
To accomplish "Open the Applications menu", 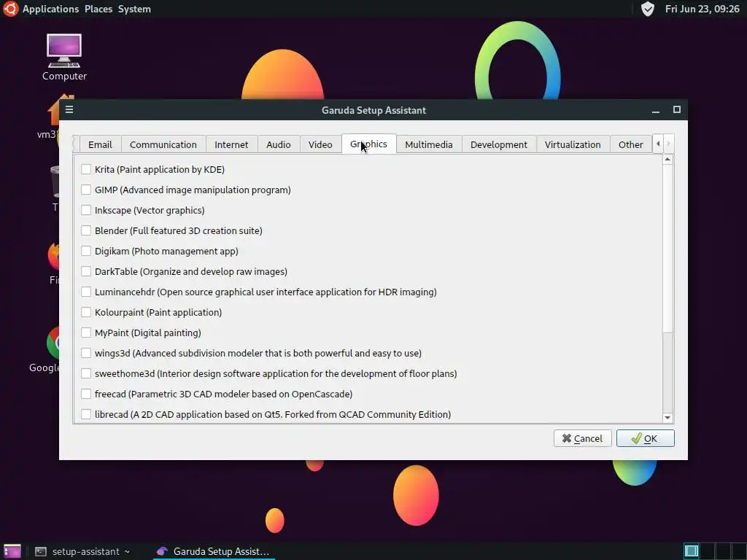I will tap(50, 9).
